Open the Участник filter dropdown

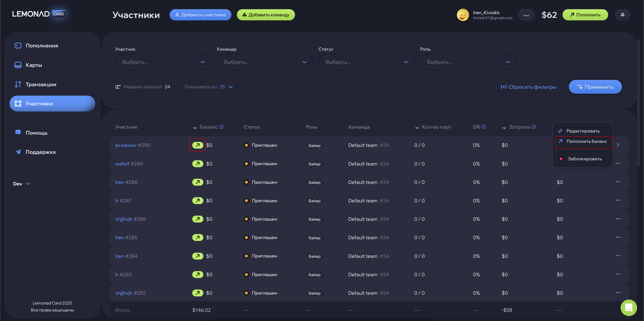pyautogui.click(x=163, y=62)
